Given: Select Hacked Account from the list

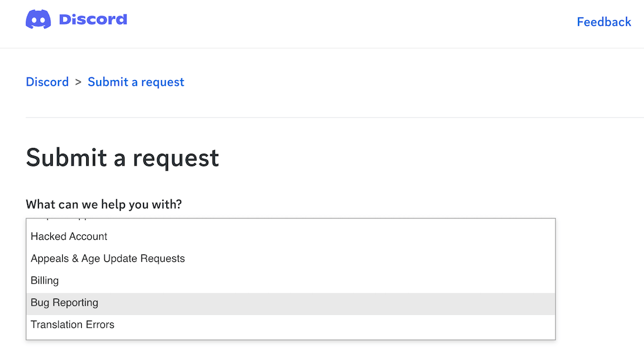Looking at the screenshot, I should 69,237.
